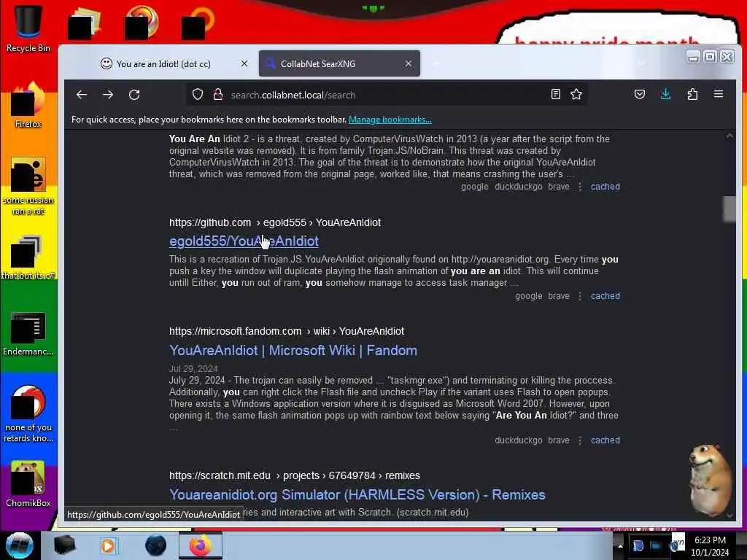This screenshot has width=747, height=560.
Task: Select the 'none of you' desktop icon
Action: click(x=28, y=414)
